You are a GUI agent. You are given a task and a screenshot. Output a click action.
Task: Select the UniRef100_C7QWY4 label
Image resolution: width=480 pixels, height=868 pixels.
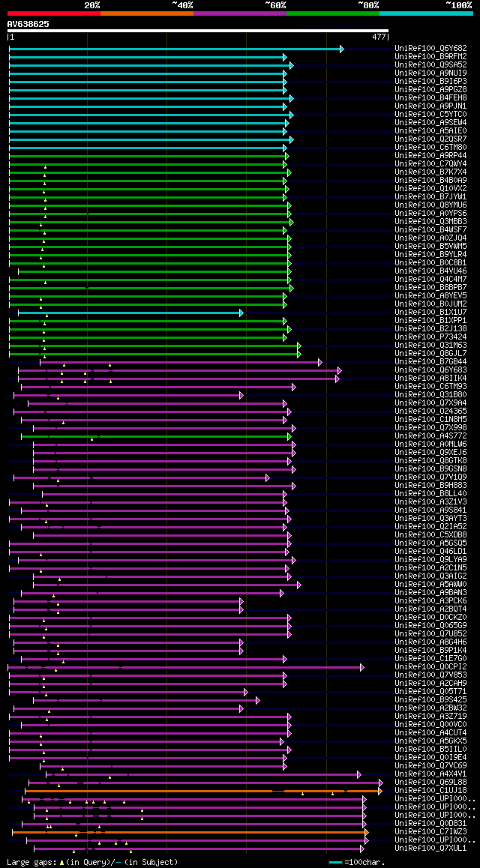430,164
